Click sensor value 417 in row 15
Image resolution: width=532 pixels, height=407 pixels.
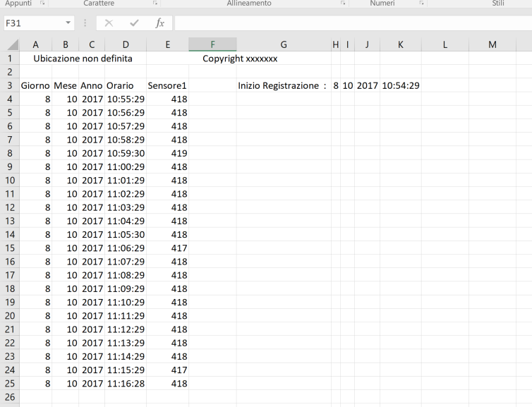click(168, 248)
